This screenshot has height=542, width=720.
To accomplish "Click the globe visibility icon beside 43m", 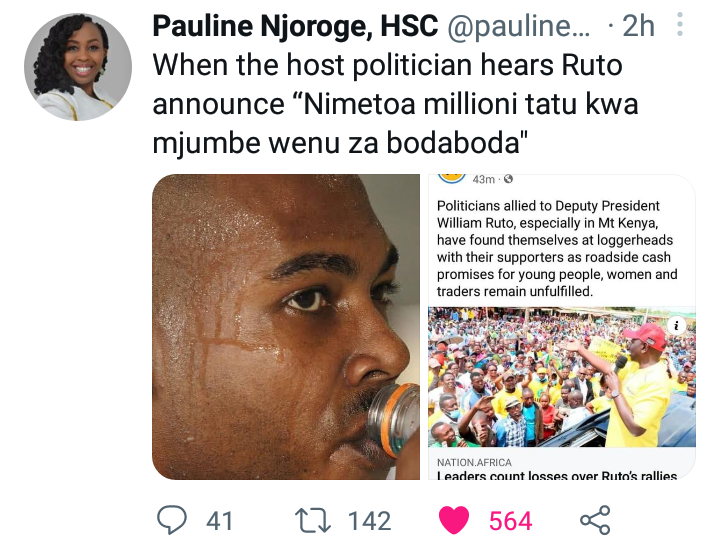I will click(x=508, y=179).
